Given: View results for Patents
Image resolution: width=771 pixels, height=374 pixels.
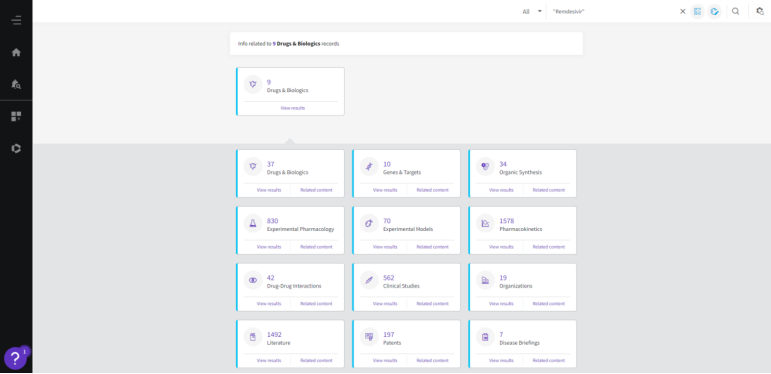Looking at the screenshot, I should pos(385,360).
